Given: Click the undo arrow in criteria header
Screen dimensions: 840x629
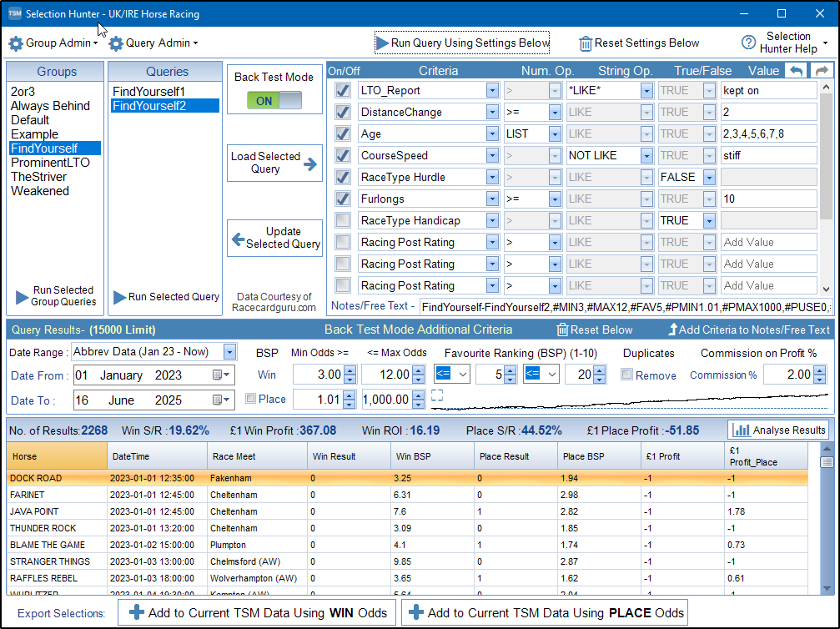Looking at the screenshot, I should click(797, 72).
